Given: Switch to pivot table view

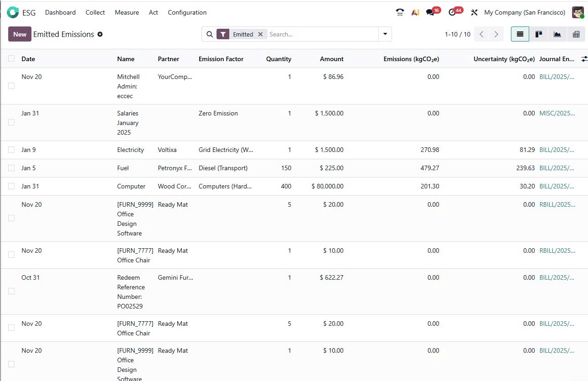Looking at the screenshot, I should pyautogui.click(x=576, y=34).
